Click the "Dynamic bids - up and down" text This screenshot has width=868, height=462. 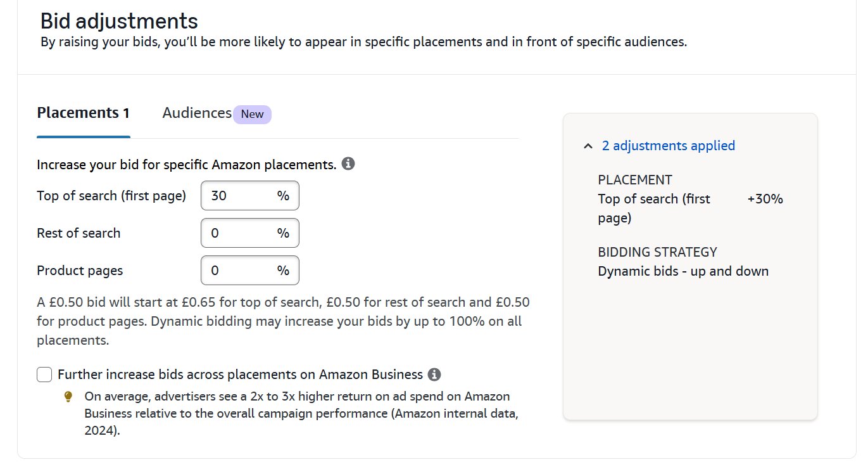pyautogui.click(x=682, y=271)
